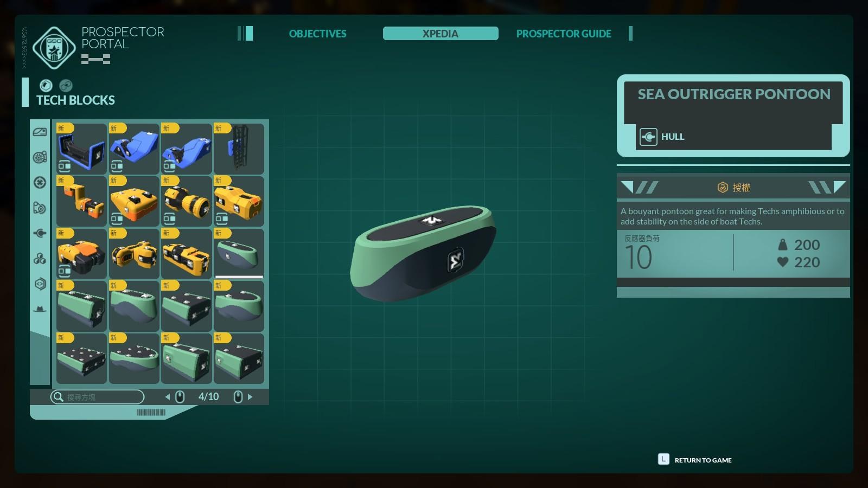868x488 pixels.
Task: Click the first round icon above Tech Blocks
Action: 46,85
